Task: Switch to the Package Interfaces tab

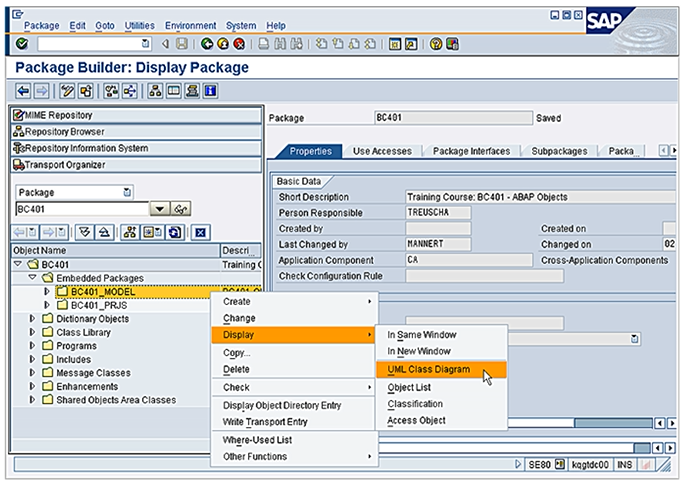Action: (x=471, y=151)
